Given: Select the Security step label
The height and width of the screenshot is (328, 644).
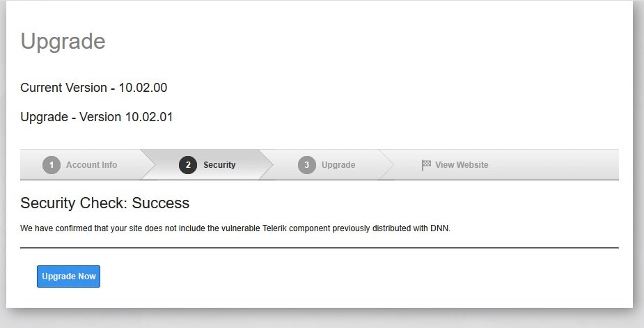Looking at the screenshot, I should pyautogui.click(x=219, y=165).
